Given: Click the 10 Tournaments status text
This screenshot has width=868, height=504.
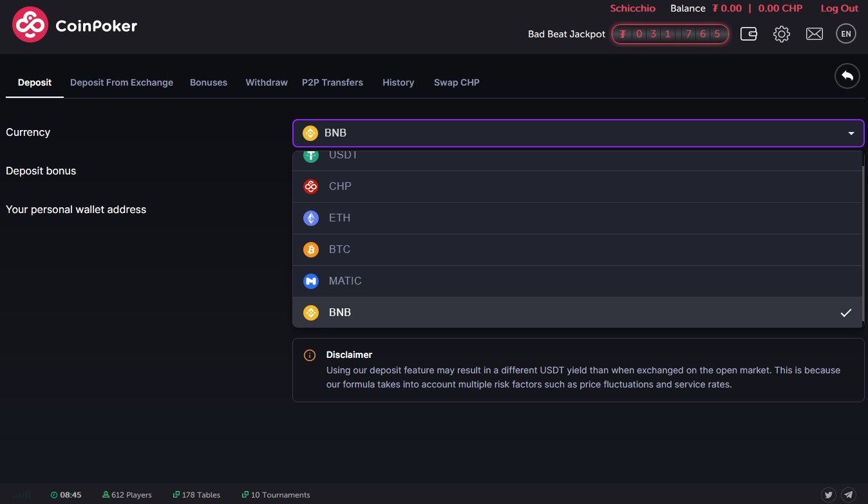Looking at the screenshot, I should pyautogui.click(x=281, y=495).
